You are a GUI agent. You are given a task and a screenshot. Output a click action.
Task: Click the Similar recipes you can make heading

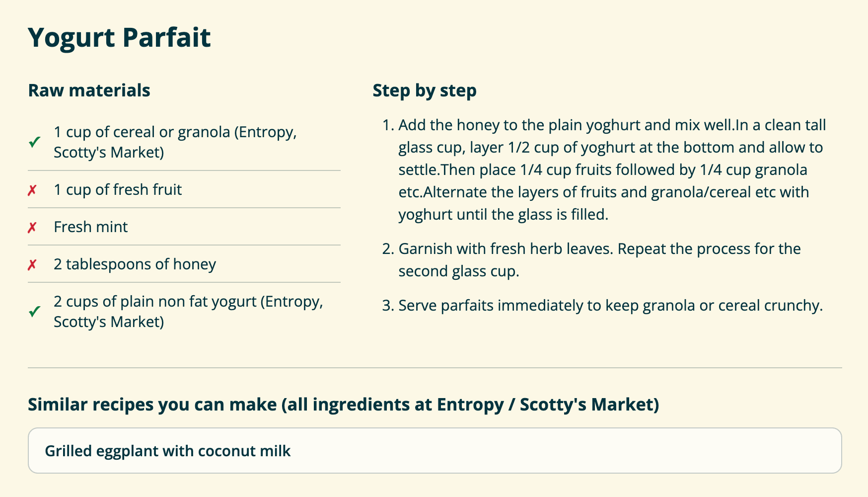click(343, 405)
